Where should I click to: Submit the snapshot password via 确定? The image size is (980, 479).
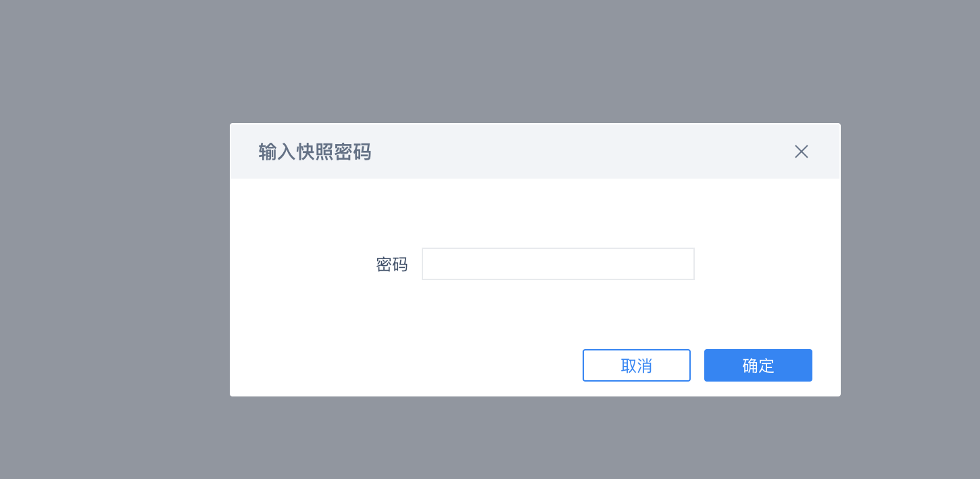[x=758, y=365]
